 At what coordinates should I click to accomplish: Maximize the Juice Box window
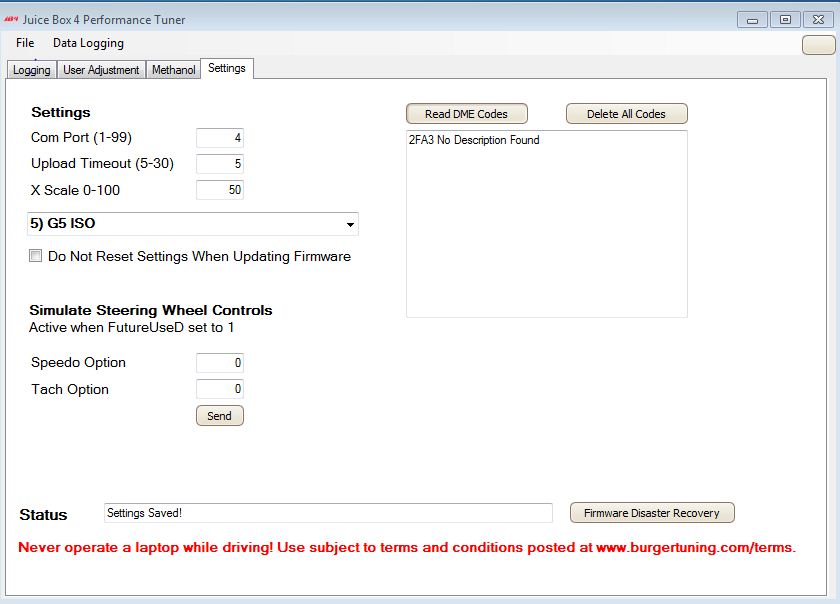coord(785,20)
